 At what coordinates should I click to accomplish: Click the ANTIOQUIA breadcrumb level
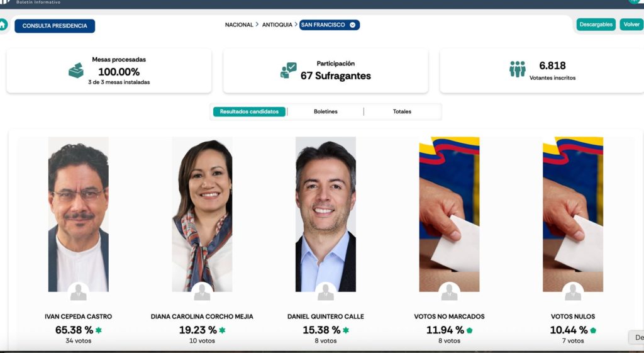point(277,25)
